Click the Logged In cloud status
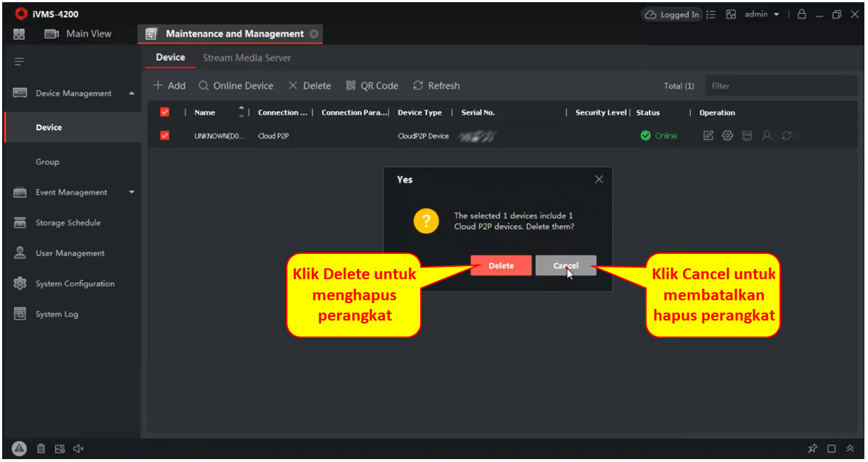This screenshot has width=868, height=462. (672, 15)
